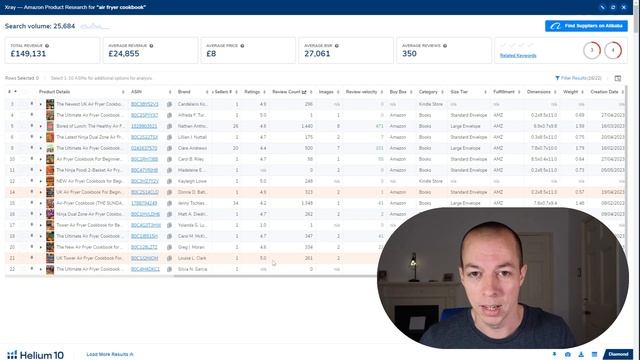Screen dimensions: 640x360
Task: Open ASIN link in Clare Andrews row
Action: point(144,149)
